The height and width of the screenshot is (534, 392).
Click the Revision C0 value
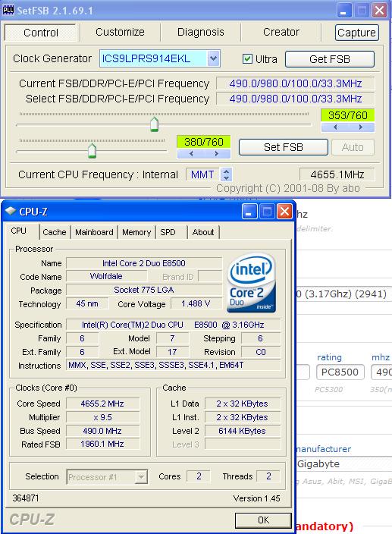[x=261, y=352]
